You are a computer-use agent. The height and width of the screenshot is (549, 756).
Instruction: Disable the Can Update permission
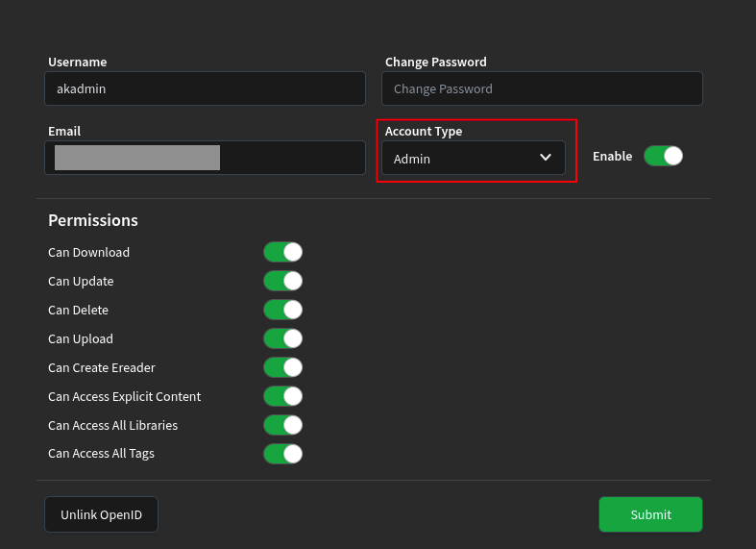(x=282, y=281)
